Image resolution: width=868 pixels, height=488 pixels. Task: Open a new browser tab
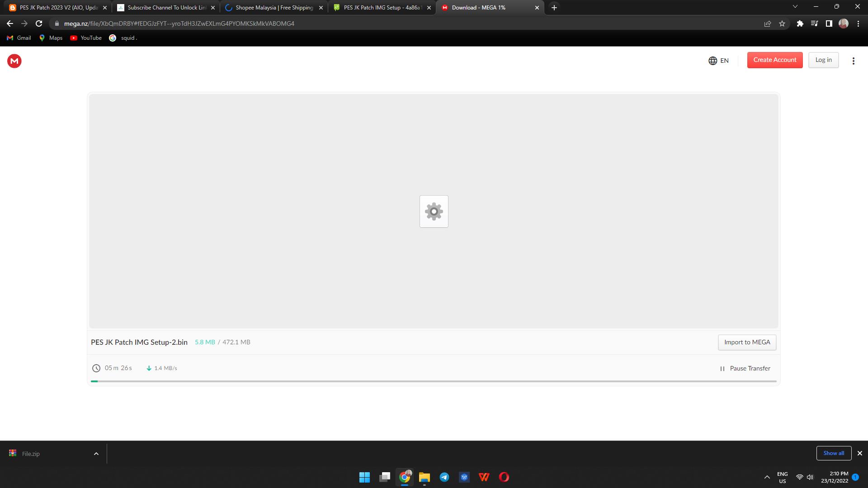coord(554,8)
